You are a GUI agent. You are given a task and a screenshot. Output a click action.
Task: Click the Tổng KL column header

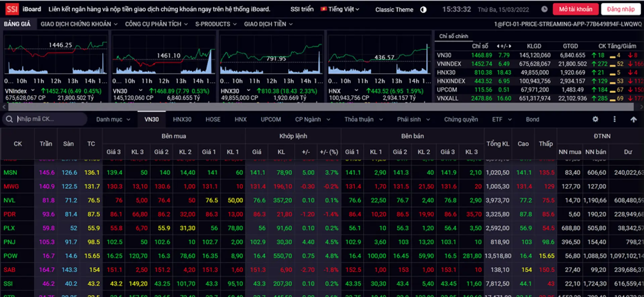[498, 144]
